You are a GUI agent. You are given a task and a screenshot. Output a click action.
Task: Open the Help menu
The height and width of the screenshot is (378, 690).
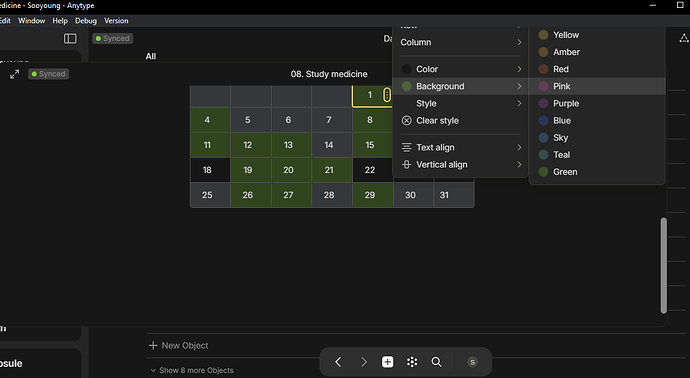click(60, 21)
